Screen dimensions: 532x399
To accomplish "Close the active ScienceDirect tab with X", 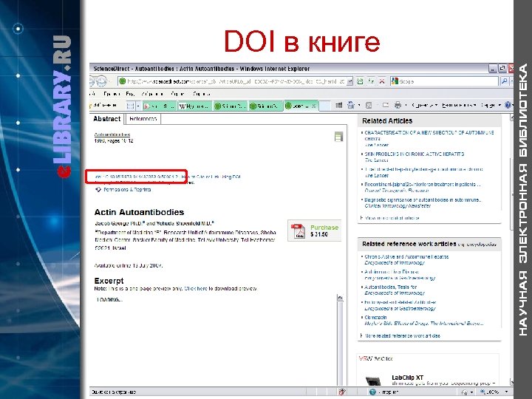I will [314, 106].
